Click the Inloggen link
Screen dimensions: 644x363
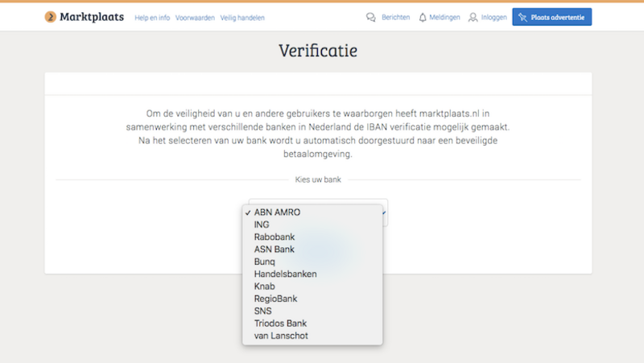coord(493,17)
